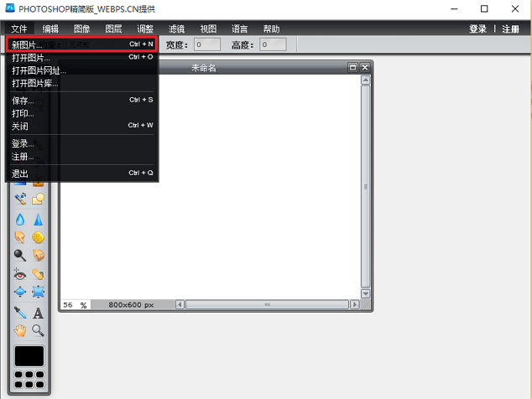This screenshot has width=532, height=399.
Task: Select the Burn hand tool
Action: [38, 256]
